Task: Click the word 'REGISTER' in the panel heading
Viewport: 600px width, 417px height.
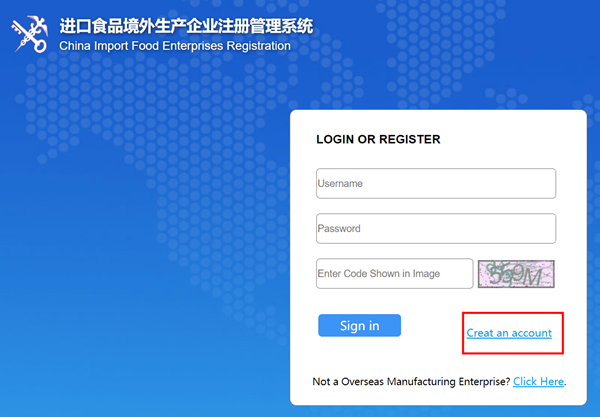Action: pyautogui.click(x=407, y=140)
